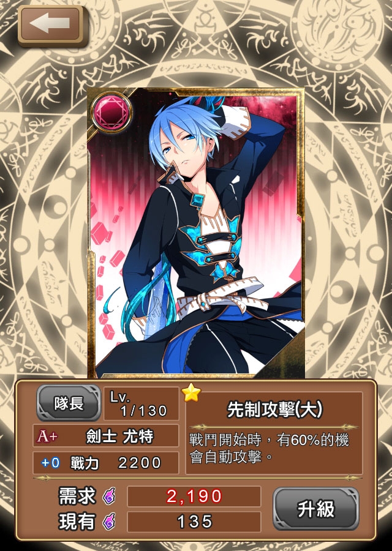Tap the Lv. 1/130 level field

click(x=141, y=404)
